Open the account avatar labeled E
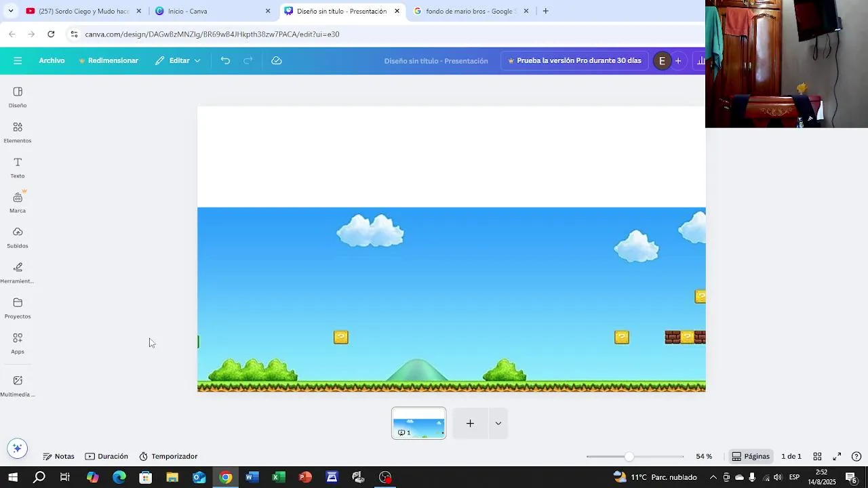 662,61
